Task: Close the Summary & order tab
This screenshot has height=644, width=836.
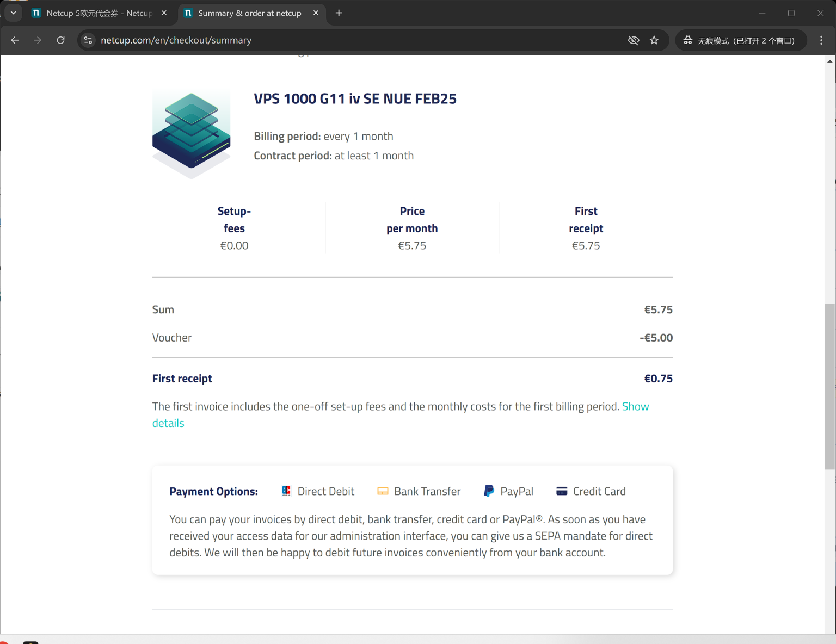Action: 316,13
